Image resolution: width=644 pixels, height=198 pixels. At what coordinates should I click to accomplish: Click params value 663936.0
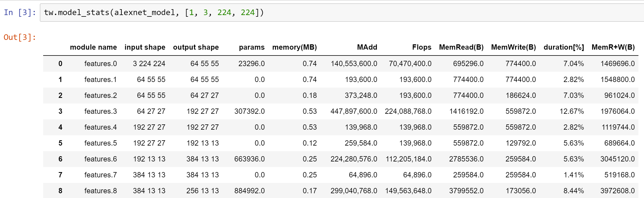pos(249,159)
